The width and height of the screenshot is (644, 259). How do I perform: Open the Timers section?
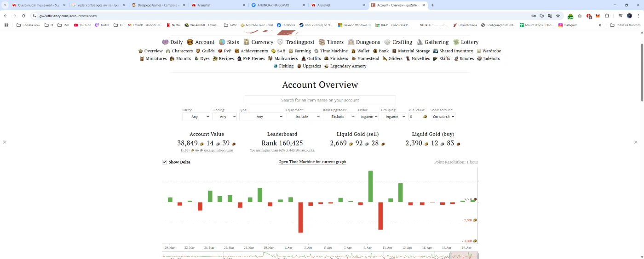point(331,42)
